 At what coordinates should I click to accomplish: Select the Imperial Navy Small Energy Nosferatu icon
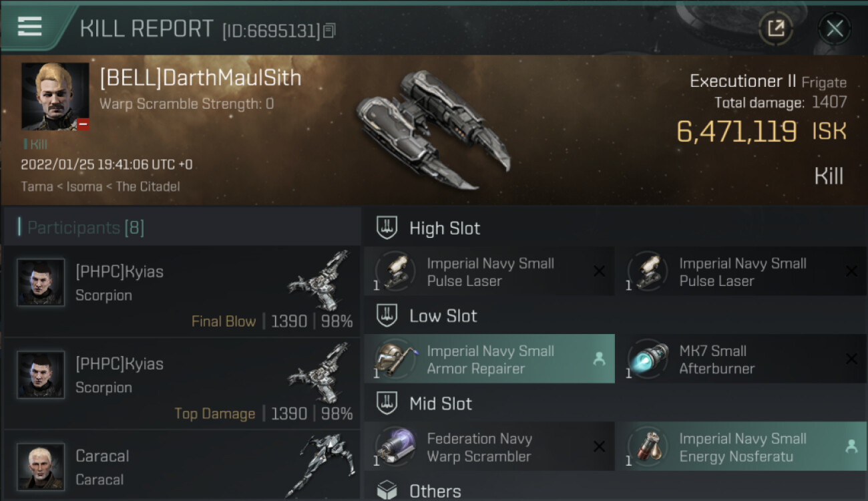[x=648, y=447]
